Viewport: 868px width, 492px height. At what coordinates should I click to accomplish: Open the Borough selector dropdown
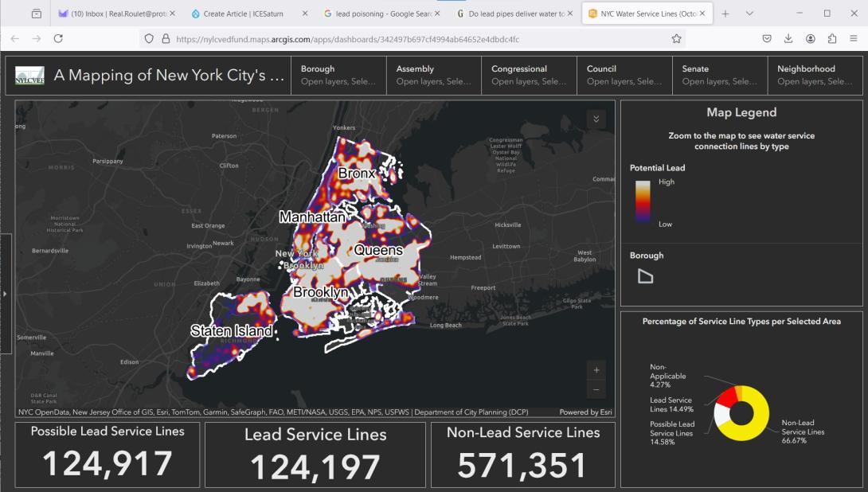coord(338,75)
